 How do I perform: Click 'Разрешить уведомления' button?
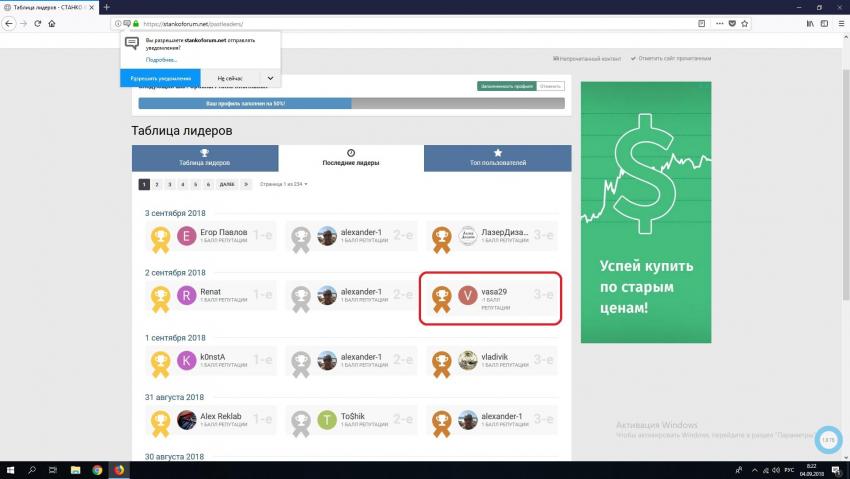(157, 78)
